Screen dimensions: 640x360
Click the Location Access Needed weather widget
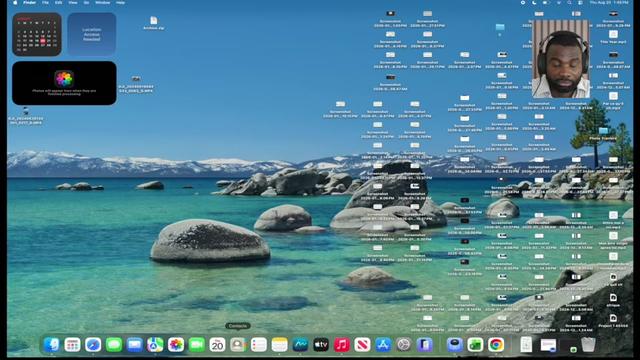coord(92,34)
